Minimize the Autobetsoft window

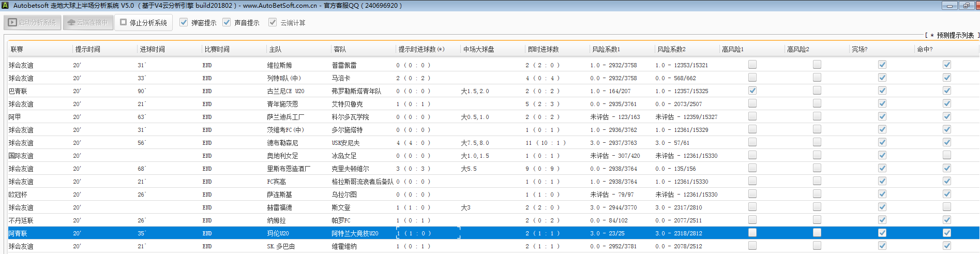[949, 6]
